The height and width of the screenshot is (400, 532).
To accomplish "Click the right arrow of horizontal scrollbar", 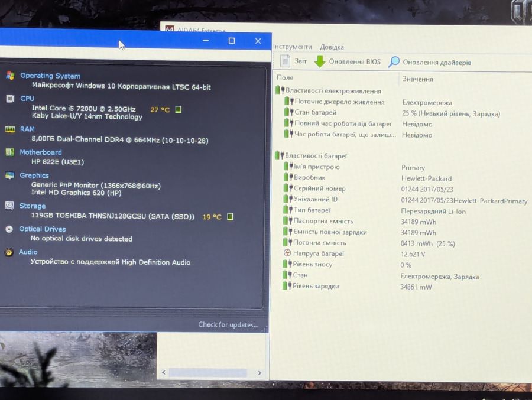I will 259,372.
